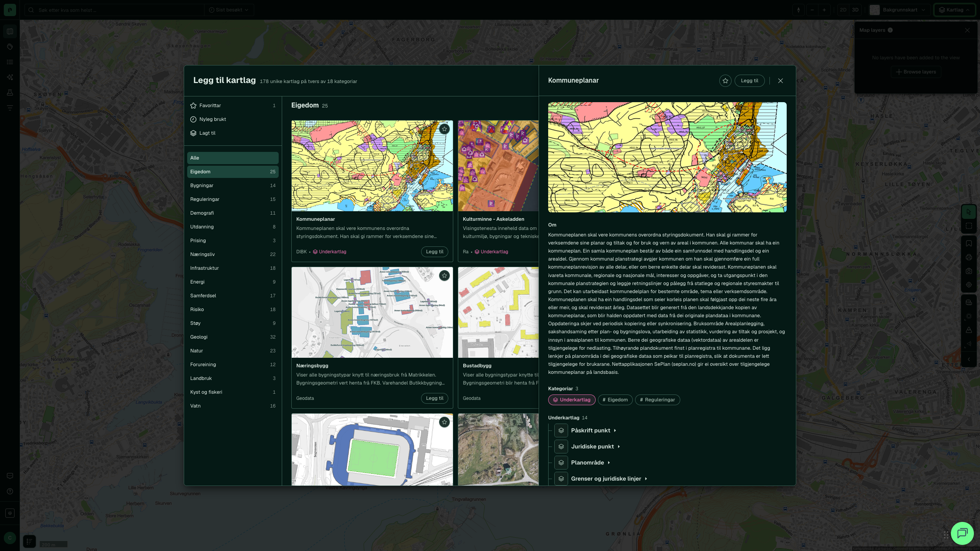This screenshot has width=980, height=551.
Task: Reset map orientation with the compass icon
Action: (x=799, y=10)
